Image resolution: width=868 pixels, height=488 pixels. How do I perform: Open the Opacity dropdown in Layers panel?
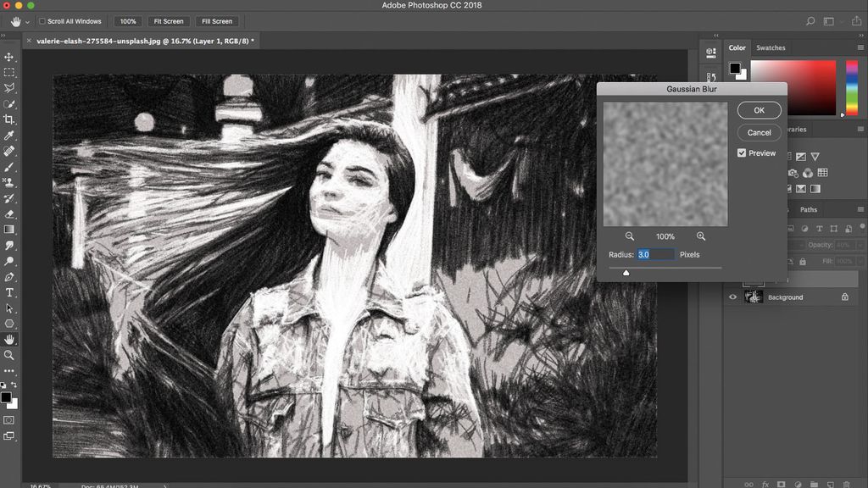[859, 244]
